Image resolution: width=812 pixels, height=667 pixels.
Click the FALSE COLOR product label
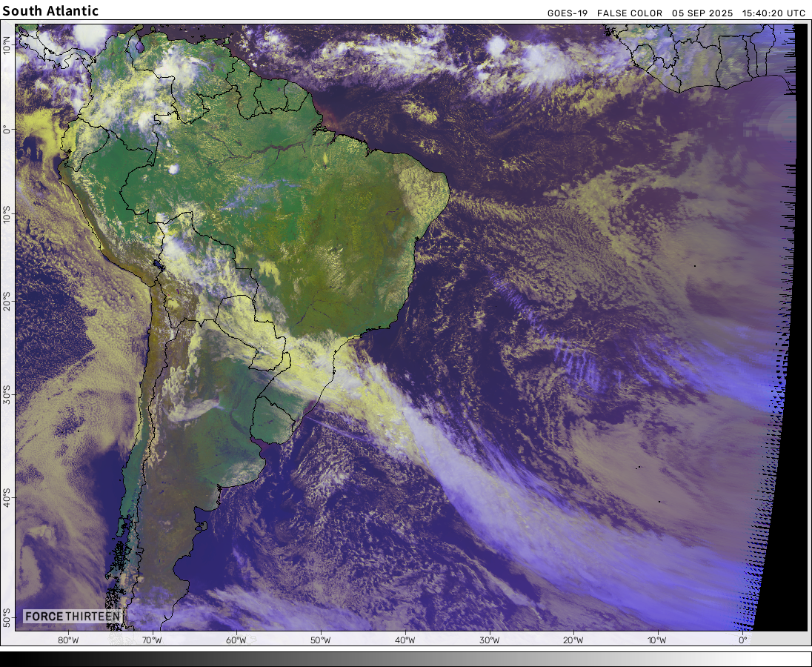(x=629, y=13)
